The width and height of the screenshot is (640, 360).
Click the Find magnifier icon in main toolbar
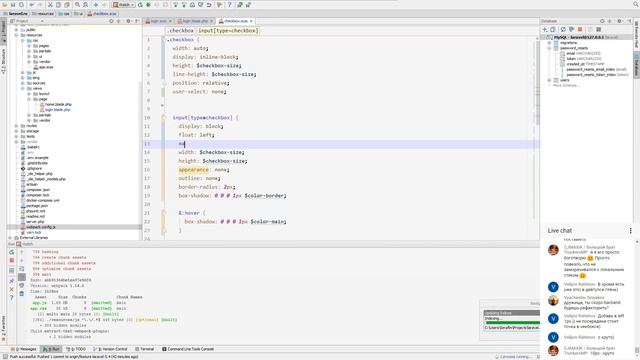coord(77,4)
